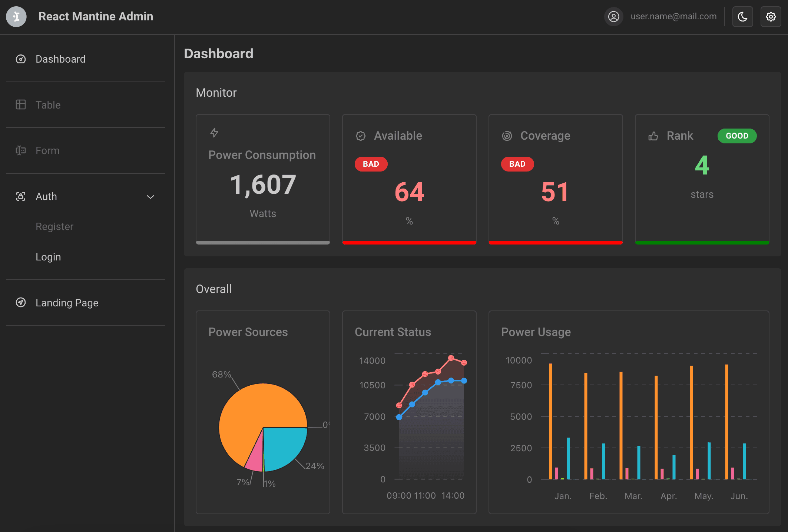788x532 pixels.
Task: Click the green progress bar under Rank
Action: [702, 243]
